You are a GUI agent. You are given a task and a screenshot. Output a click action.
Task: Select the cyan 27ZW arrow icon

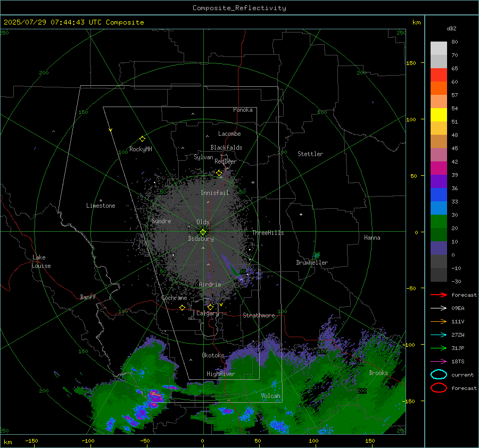coord(439,335)
